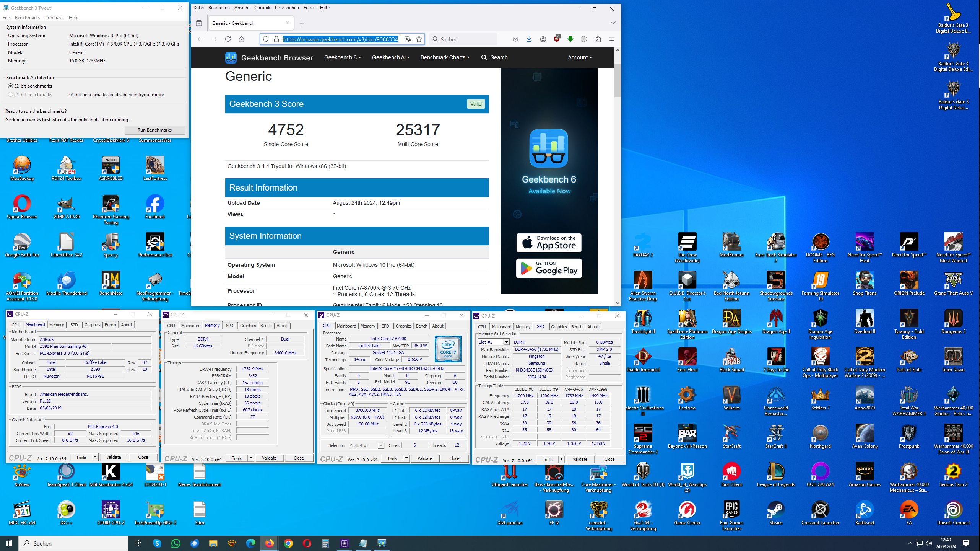Image resolution: width=980 pixels, height=551 pixels.
Task: Click Get it on Google Play badge
Action: [549, 268]
